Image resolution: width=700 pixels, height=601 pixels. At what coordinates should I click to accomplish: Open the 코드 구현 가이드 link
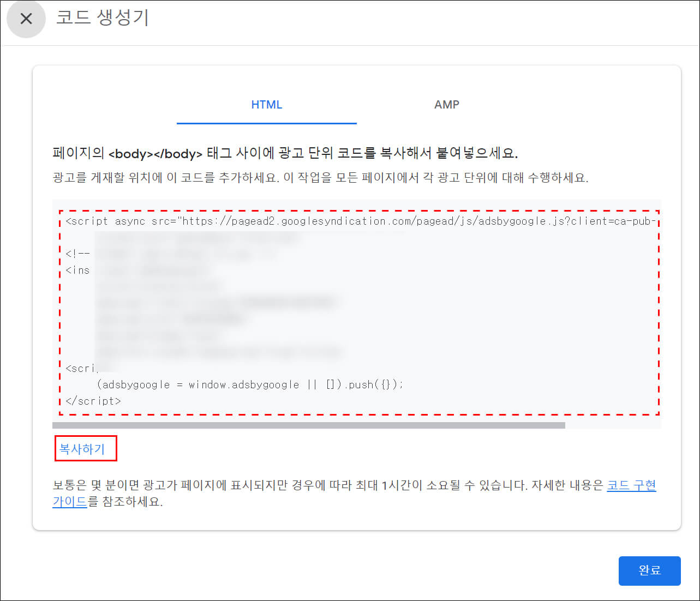pyautogui.click(x=631, y=485)
